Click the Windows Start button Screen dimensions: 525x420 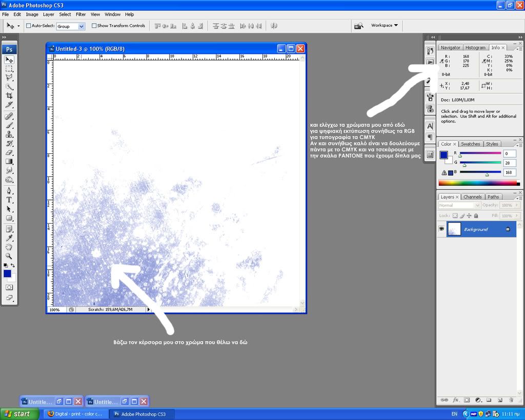[x=19, y=414]
